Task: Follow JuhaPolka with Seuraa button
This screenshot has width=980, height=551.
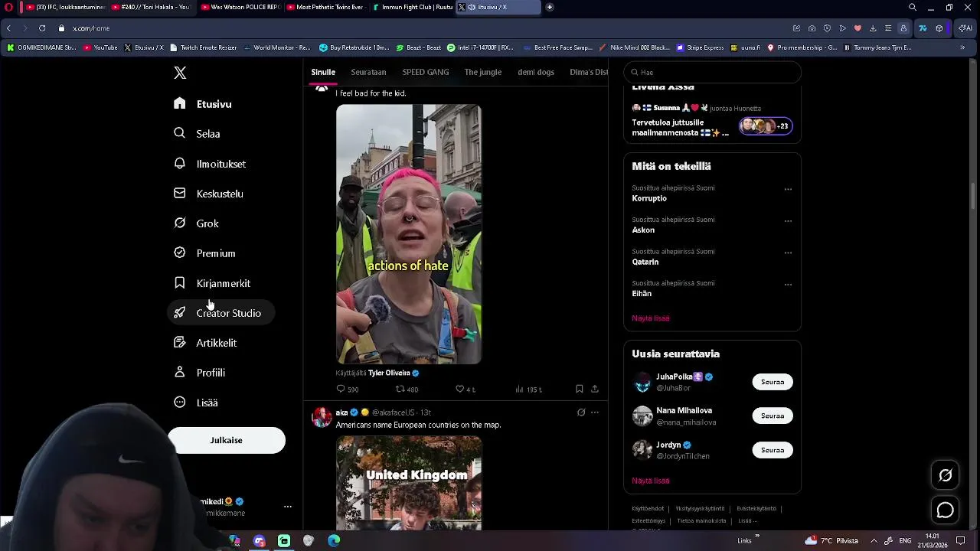Action: (x=773, y=382)
